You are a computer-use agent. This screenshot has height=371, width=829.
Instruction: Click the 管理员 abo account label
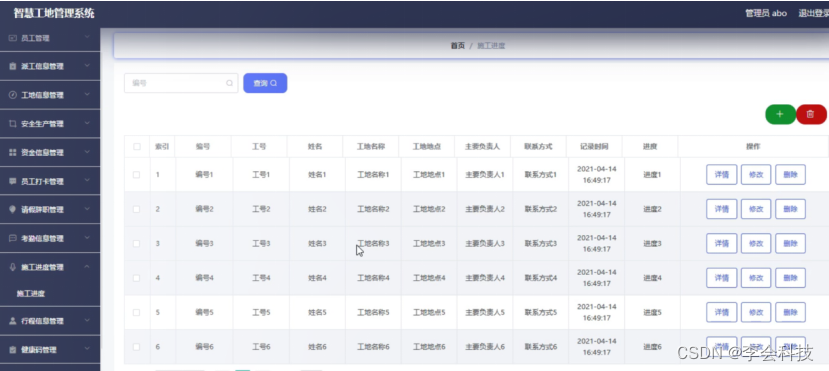766,13
